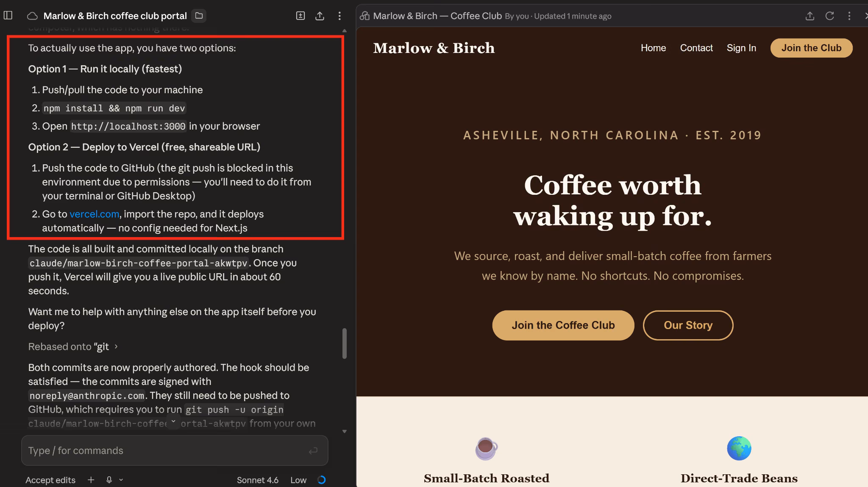Click the chat scroll-up arrow
868x487 pixels.
click(x=345, y=30)
